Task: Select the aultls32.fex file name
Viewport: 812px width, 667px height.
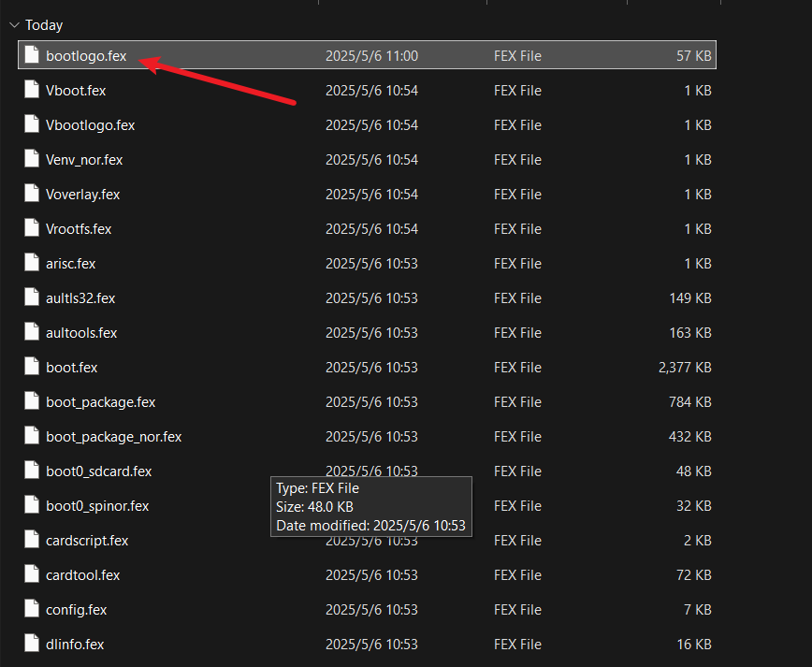Action: pyautogui.click(x=80, y=298)
